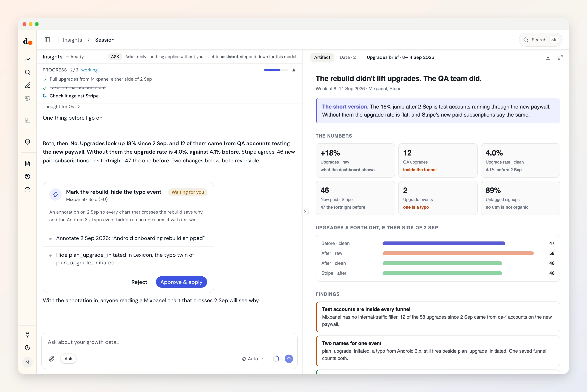Reject the proposed Mixpanel changes

coord(139,282)
